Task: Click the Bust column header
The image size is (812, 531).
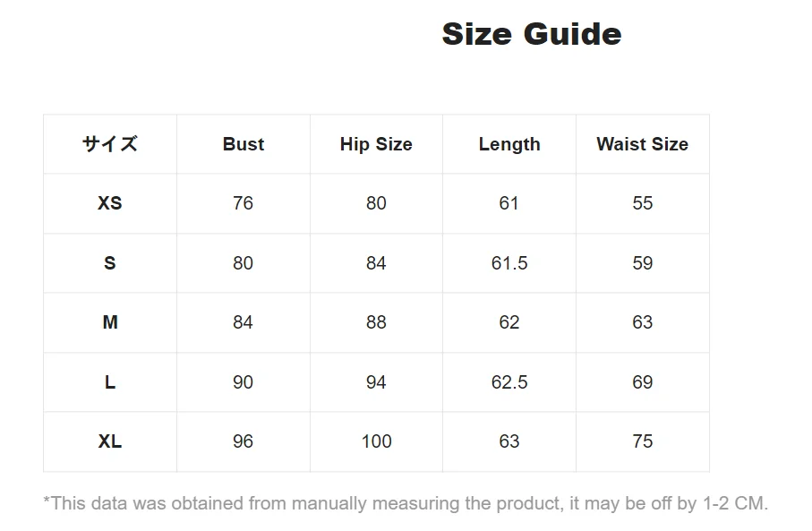Action: coord(244,144)
